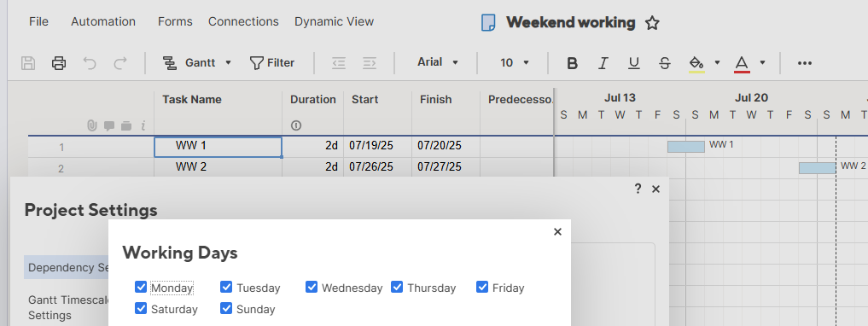
Task: Click the Undo arrow icon
Action: click(x=90, y=63)
